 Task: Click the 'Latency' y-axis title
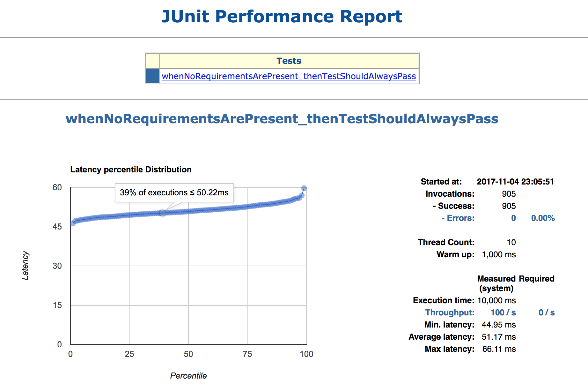click(25, 266)
